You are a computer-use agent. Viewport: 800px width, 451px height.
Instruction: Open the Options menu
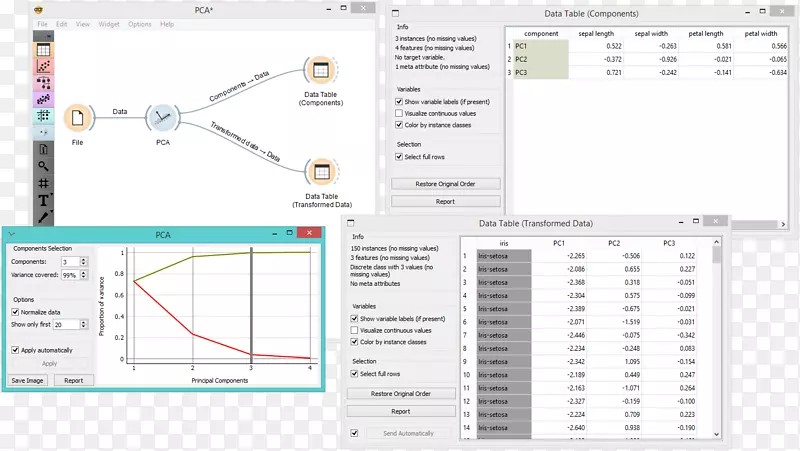(x=140, y=24)
